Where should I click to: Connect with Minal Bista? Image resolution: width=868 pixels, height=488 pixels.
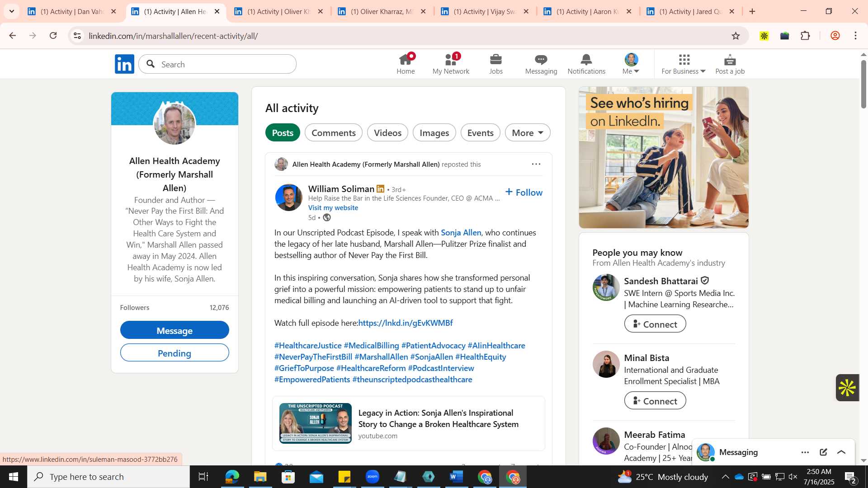pyautogui.click(x=655, y=401)
